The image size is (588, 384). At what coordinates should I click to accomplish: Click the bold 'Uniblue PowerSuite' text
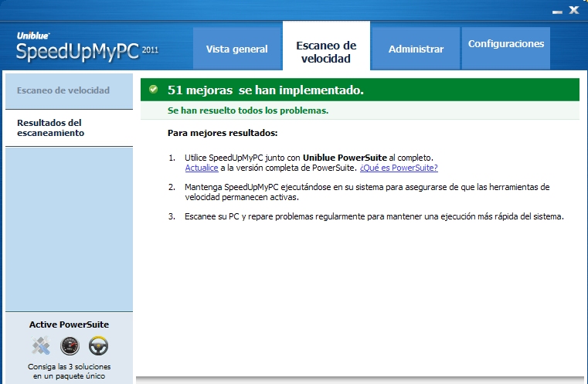point(345,158)
